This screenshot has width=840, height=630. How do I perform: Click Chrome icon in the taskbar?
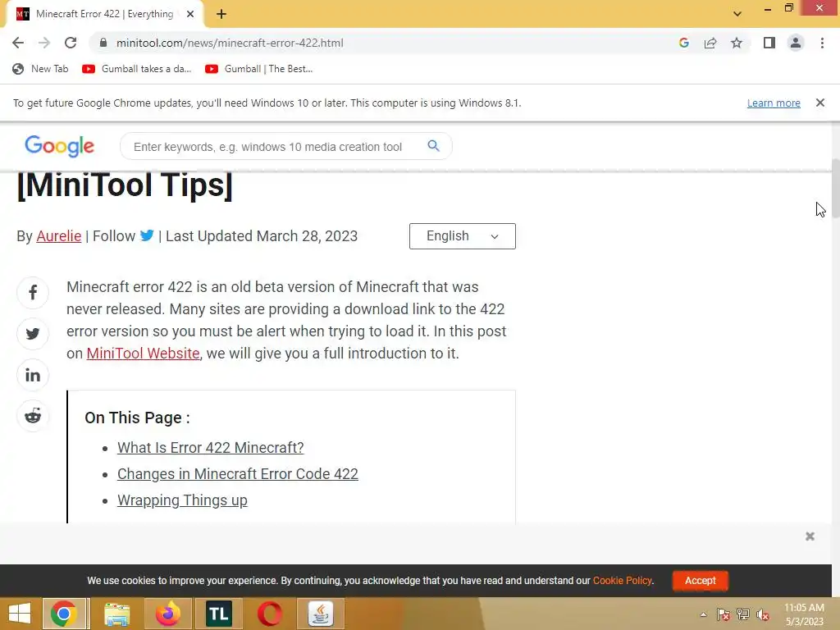tap(64, 614)
